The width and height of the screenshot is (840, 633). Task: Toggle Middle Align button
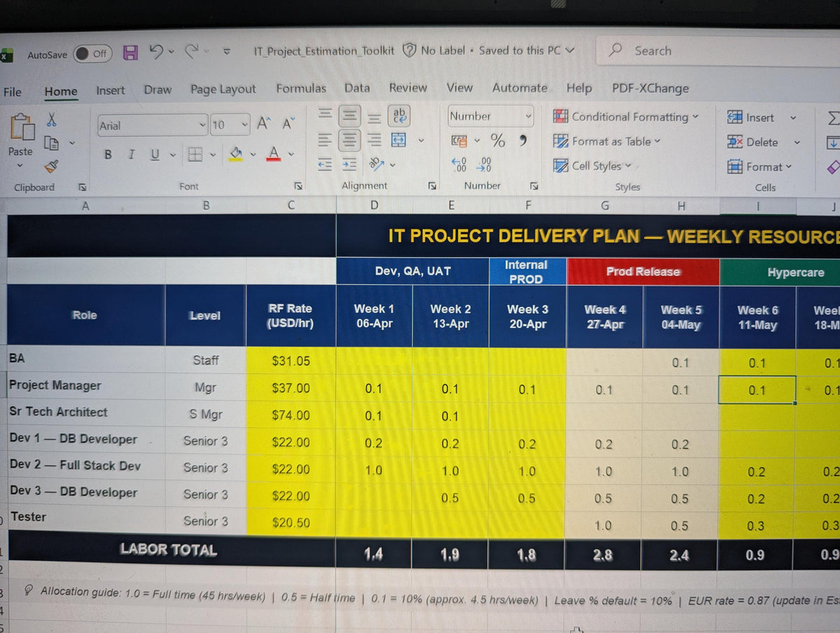349,116
